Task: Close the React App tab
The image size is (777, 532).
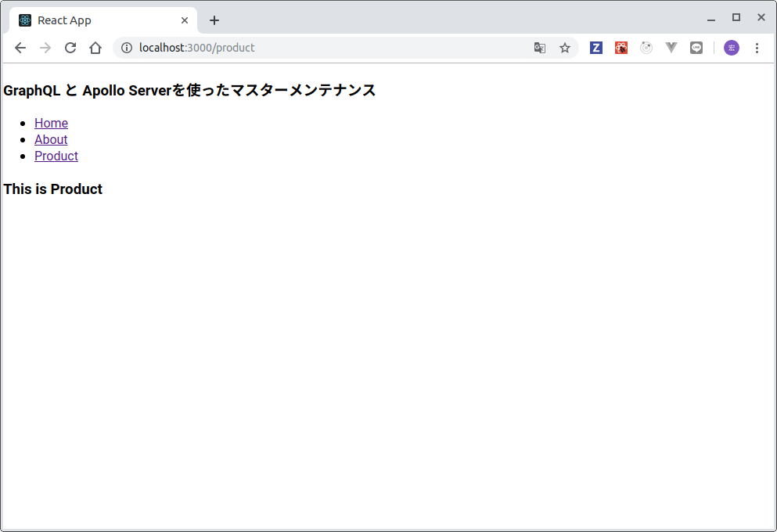Action: [185, 20]
